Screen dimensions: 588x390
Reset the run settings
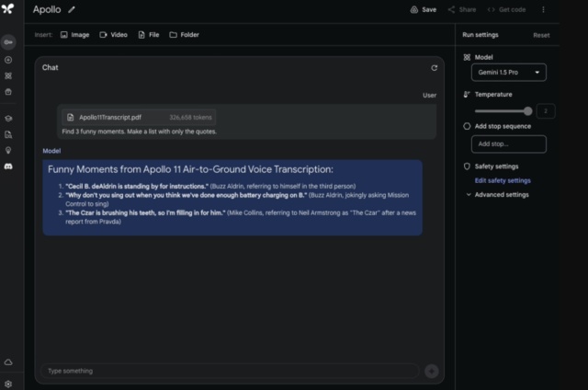point(541,35)
